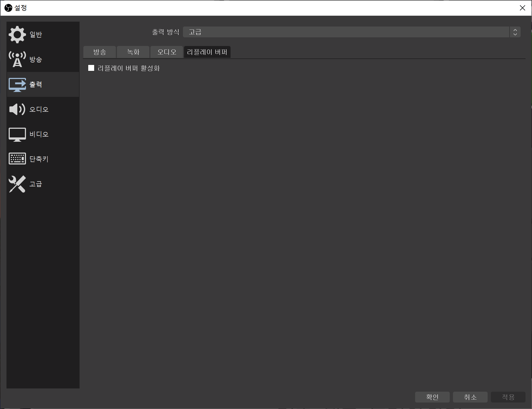Screen dimensions: 532x409
Task: Click the 적용 apply button
Action: (508, 397)
